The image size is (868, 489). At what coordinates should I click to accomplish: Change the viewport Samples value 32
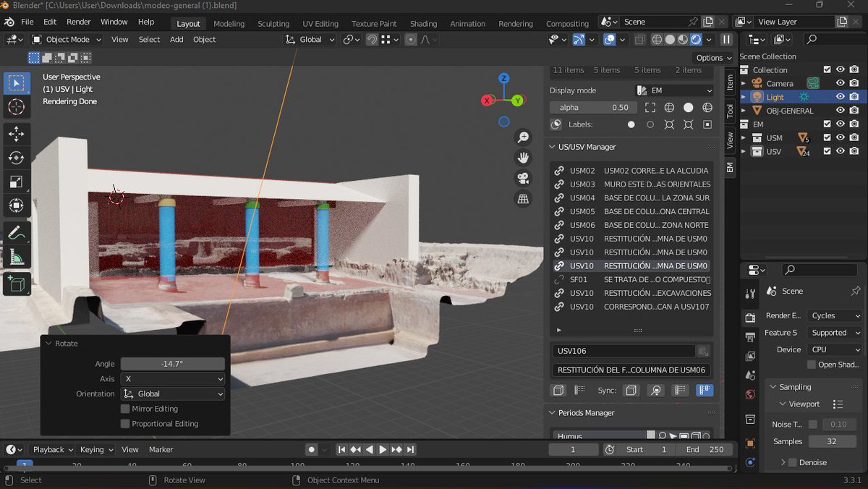coord(832,441)
